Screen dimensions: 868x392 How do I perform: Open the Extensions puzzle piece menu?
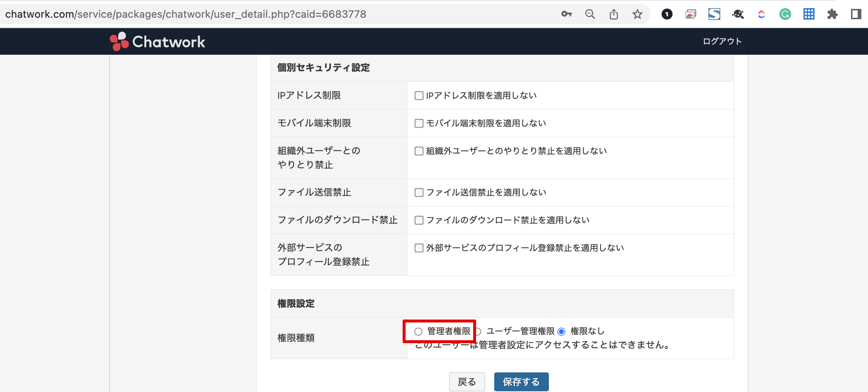click(832, 14)
